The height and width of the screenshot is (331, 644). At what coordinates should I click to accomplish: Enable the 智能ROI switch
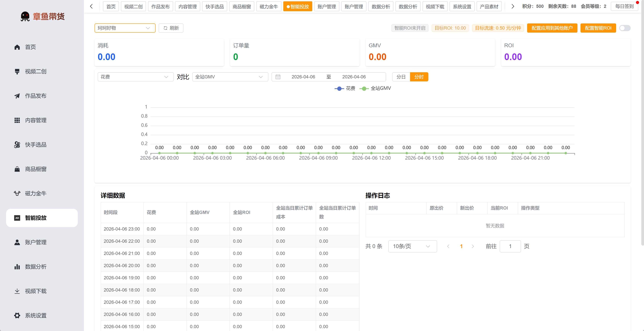[x=625, y=28]
